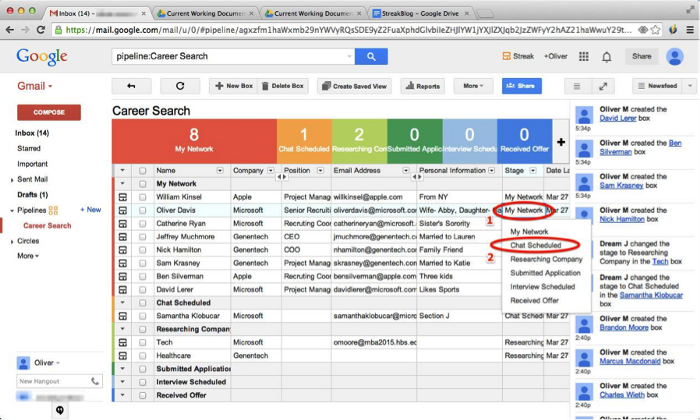Open the Company column dropdown
The width and height of the screenshot is (700, 420).
(x=271, y=170)
